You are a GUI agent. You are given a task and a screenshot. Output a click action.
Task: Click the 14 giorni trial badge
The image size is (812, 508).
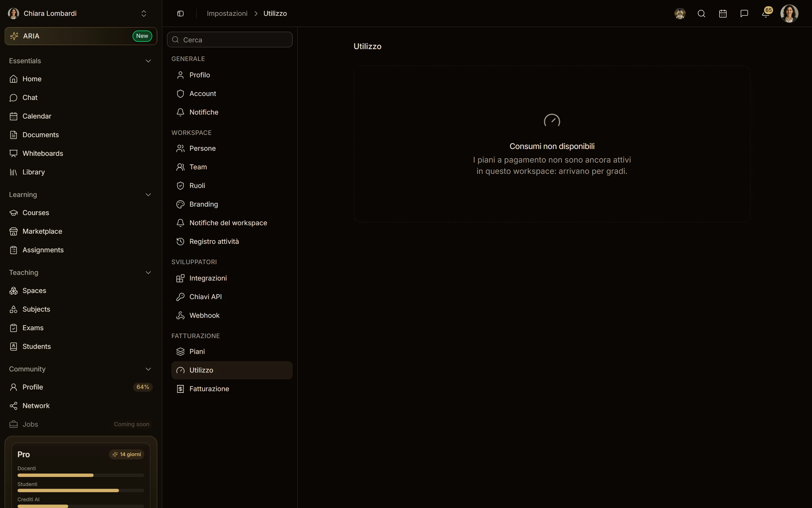coord(127,454)
